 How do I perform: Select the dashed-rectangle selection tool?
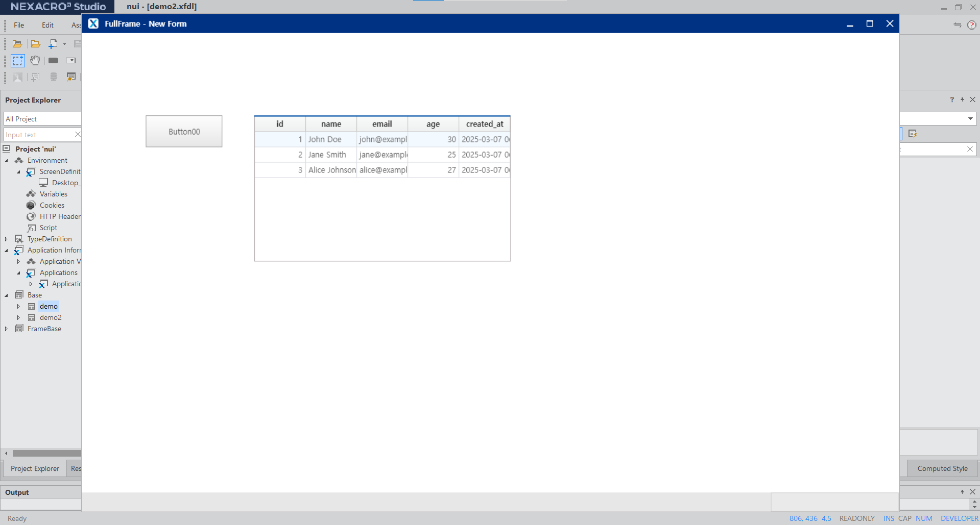pyautogui.click(x=18, y=61)
